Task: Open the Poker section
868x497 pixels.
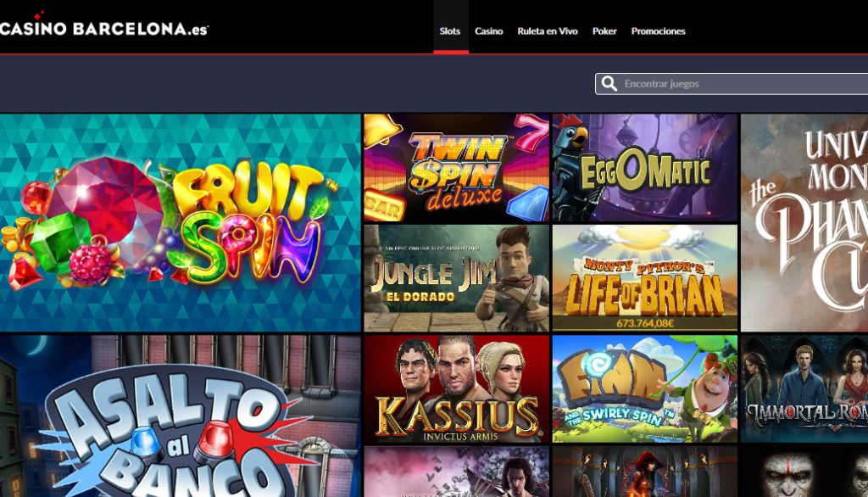Action: pyautogui.click(x=604, y=31)
